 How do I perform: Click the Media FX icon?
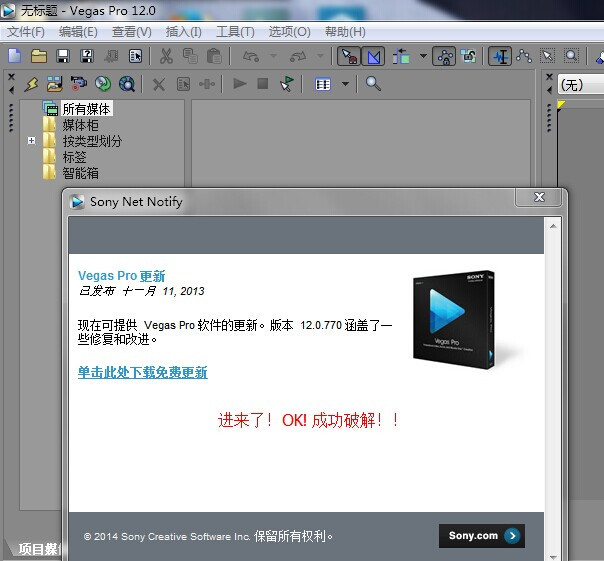click(207, 84)
